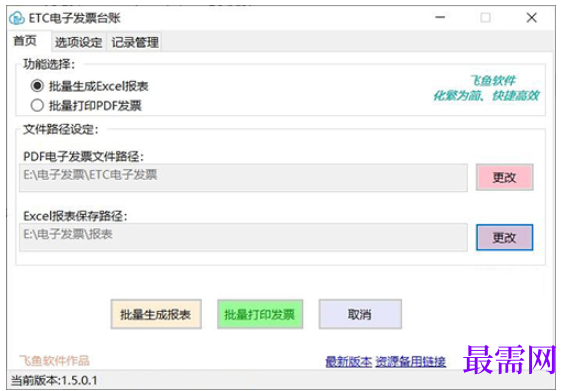Switch to the 首页 tab

25,41
